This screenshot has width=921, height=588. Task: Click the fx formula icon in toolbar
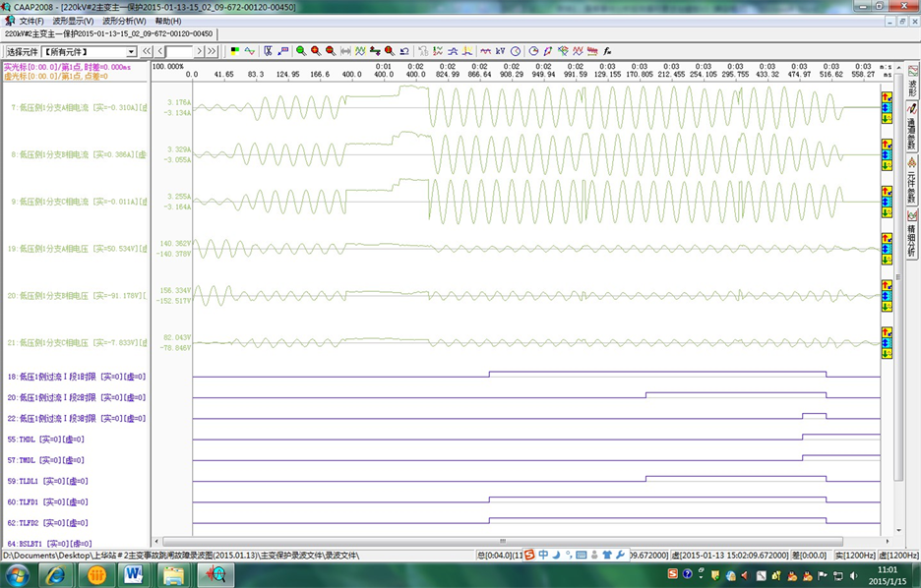pos(607,51)
